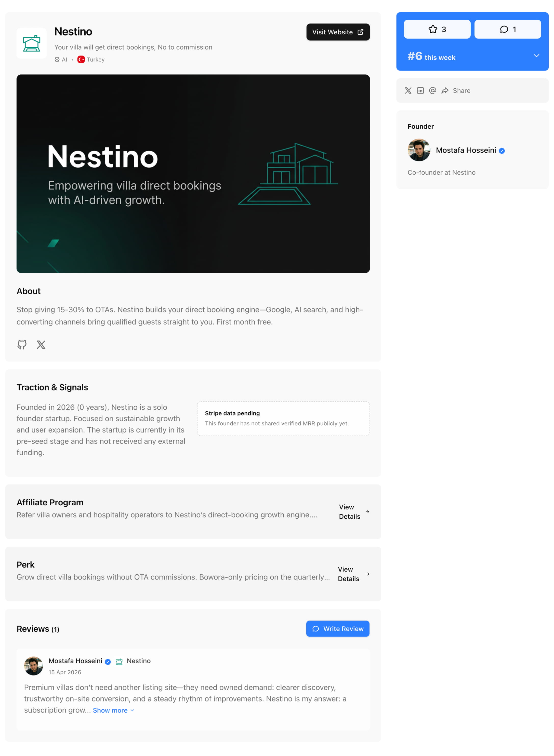Click the star upvote button showing 3
Screen dimensions: 554x756
(437, 29)
